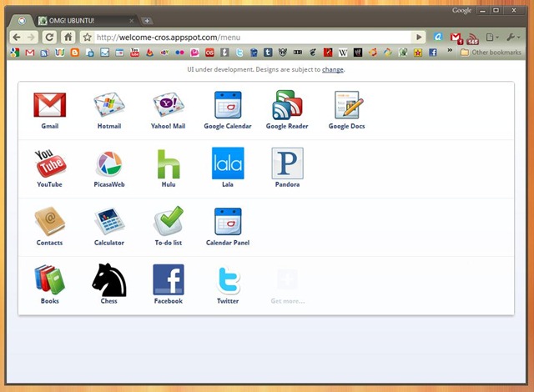The height and width of the screenshot is (392, 534).
Task: Open the Calendar Panel app
Action: pyautogui.click(x=228, y=222)
